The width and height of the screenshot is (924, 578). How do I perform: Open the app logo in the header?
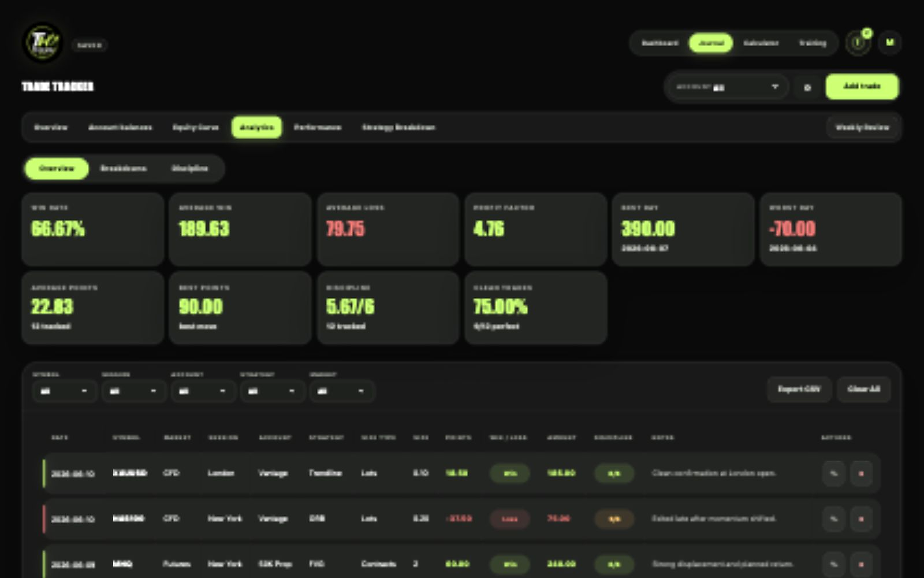coord(43,42)
